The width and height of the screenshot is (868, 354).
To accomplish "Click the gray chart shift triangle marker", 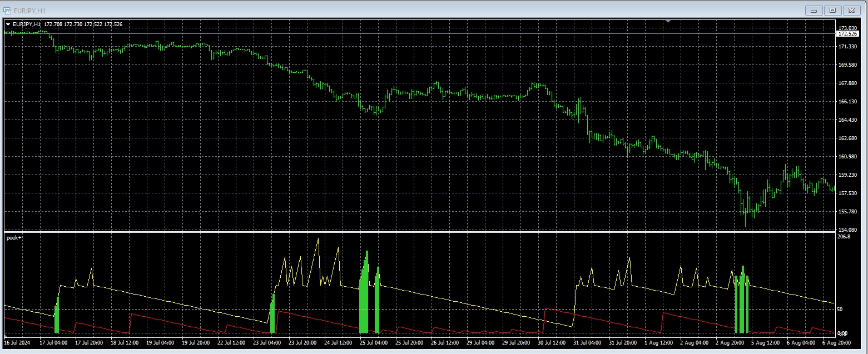I will (668, 21).
